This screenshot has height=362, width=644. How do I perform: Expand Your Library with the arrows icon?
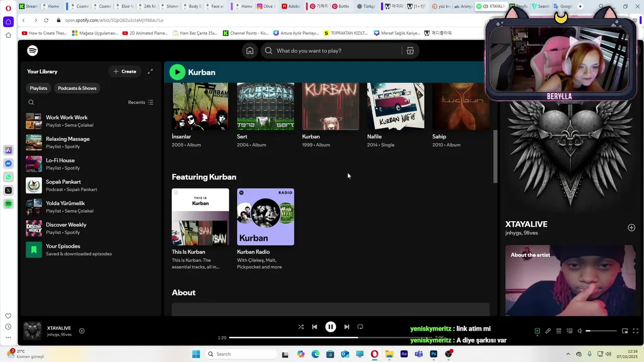click(x=150, y=71)
